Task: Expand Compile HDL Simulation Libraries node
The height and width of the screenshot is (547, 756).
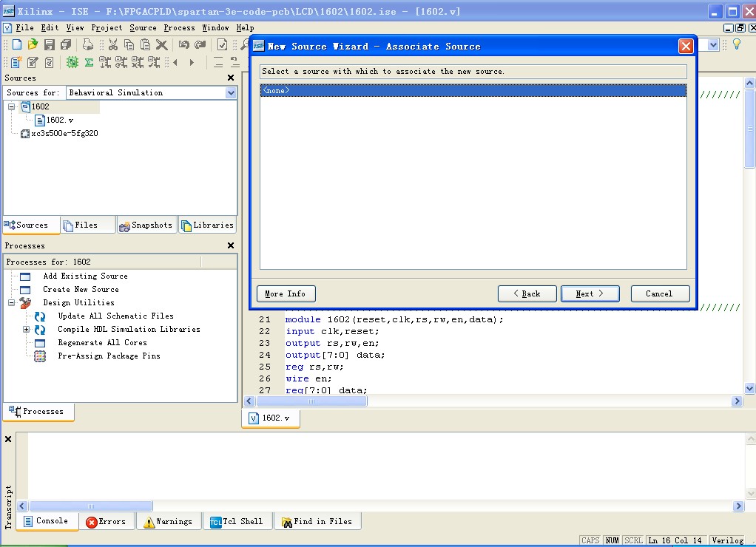Action: [27, 330]
